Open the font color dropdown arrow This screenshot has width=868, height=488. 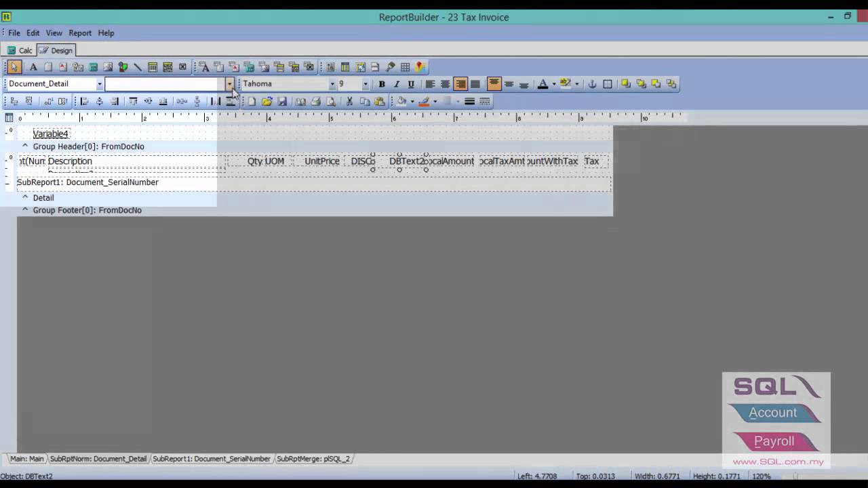pyautogui.click(x=554, y=84)
